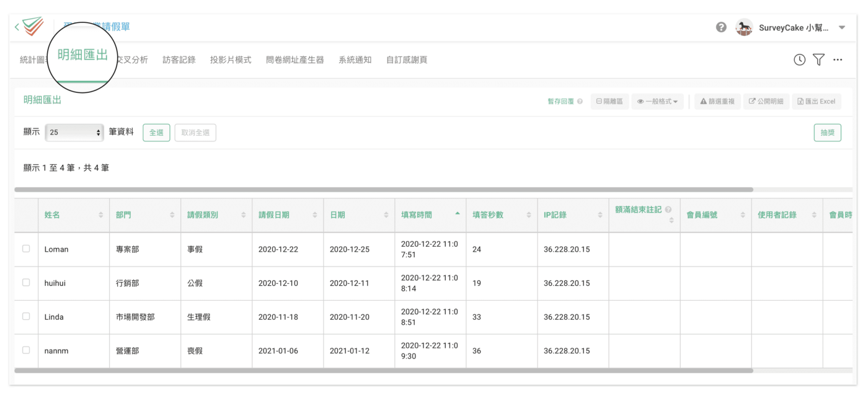Screen dimensions: 868x398
Task: Click the bottom horizontal scrollbar
Action: click(x=383, y=371)
